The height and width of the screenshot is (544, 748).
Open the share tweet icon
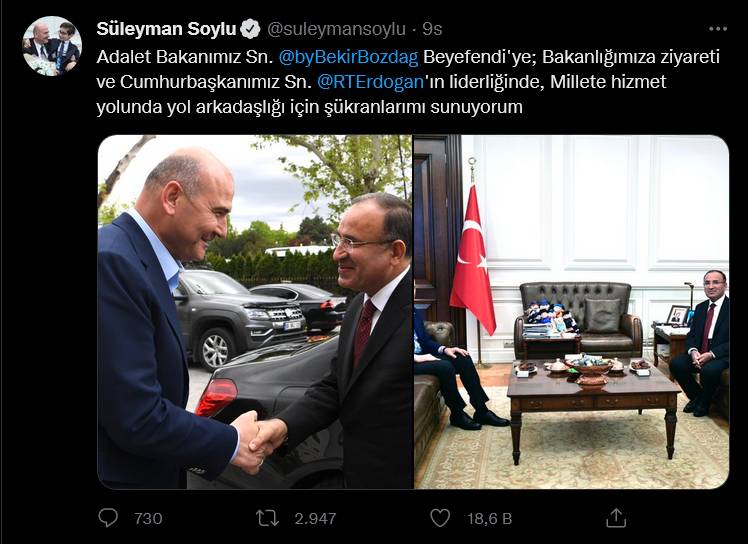(x=615, y=518)
